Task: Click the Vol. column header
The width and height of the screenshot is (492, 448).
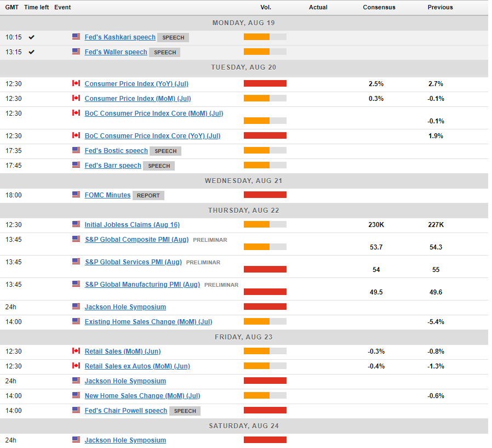Action: point(266,7)
